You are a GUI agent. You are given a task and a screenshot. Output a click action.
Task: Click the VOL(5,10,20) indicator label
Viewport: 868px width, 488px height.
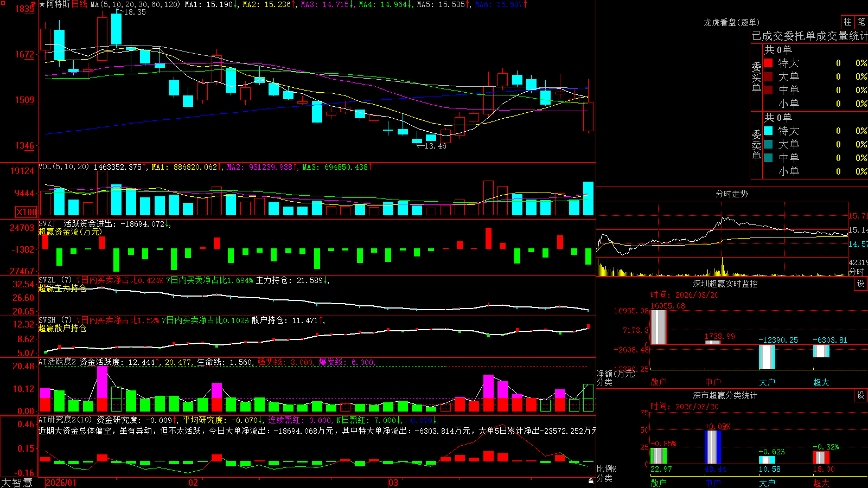click(64, 167)
